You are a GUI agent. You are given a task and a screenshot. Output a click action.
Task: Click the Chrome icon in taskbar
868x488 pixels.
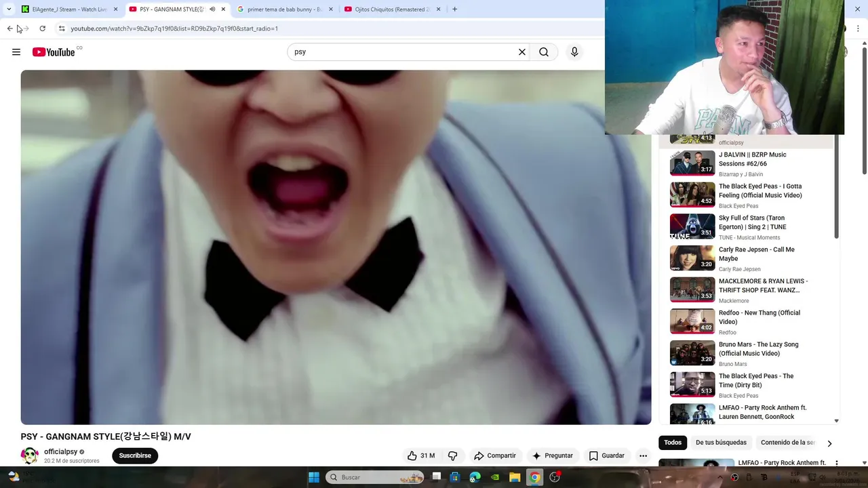point(535,477)
